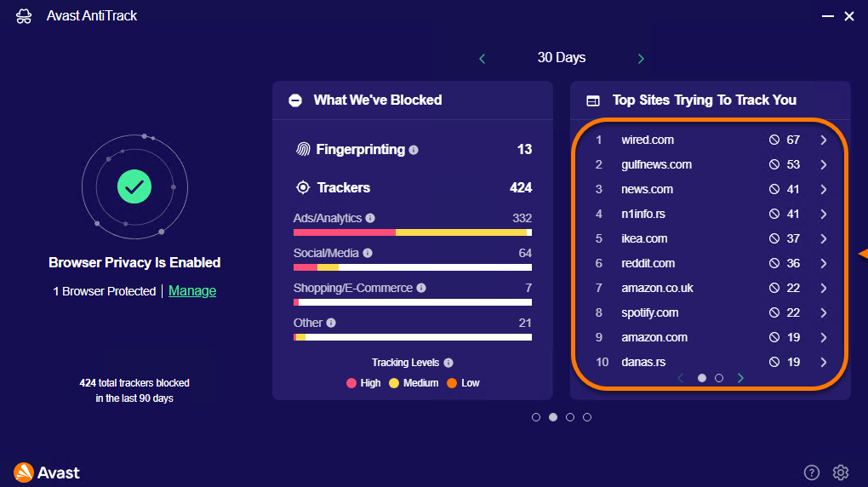
Task: Expand wired.com tracker details
Action: pyautogui.click(x=824, y=140)
